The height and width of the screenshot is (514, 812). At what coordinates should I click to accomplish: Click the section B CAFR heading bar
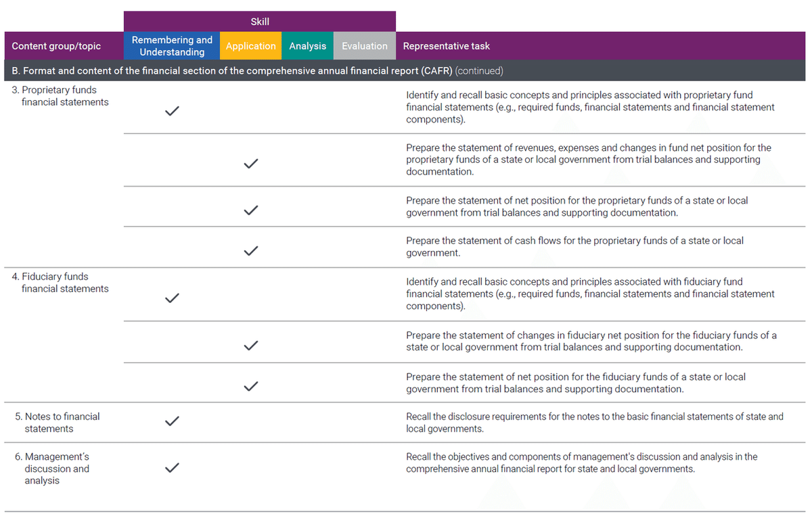(x=257, y=70)
